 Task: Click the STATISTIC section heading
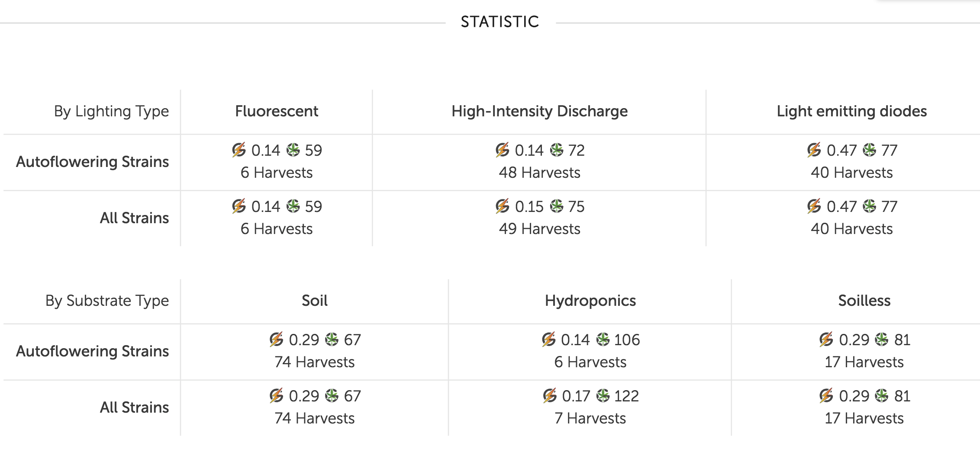click(x=500, y=22)
